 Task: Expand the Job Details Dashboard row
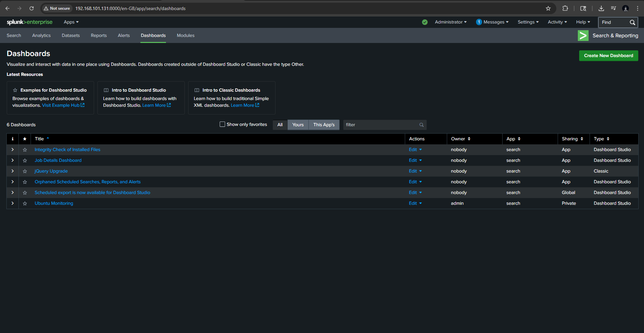click(12, 160)
